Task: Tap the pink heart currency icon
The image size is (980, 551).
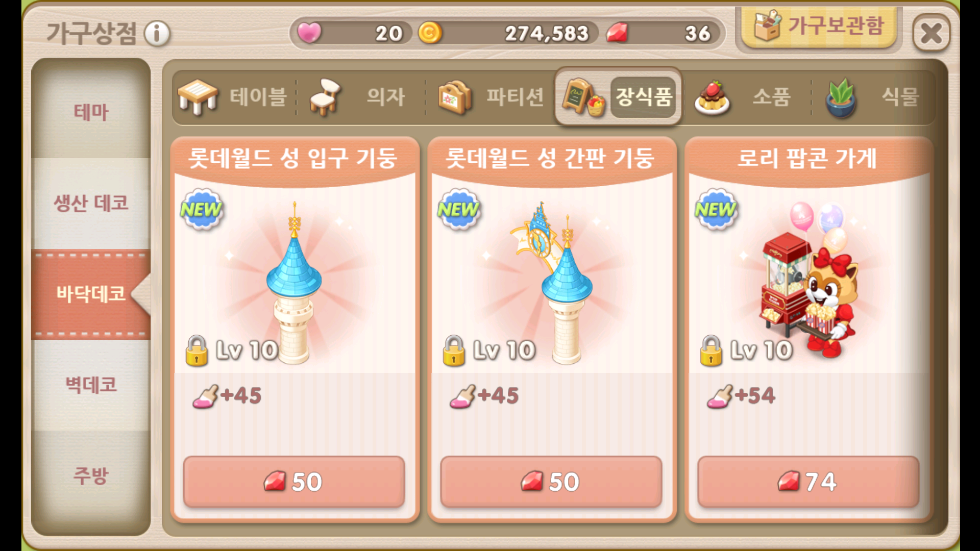Action: [309, 33]
